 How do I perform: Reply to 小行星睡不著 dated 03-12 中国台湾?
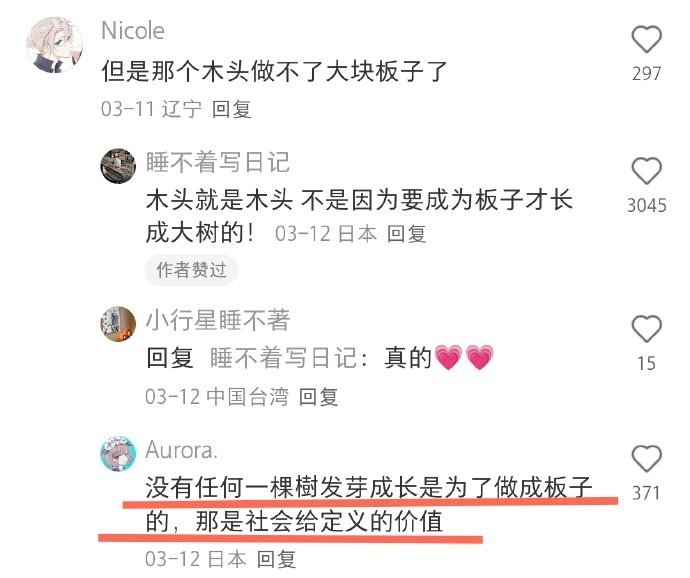318,397
